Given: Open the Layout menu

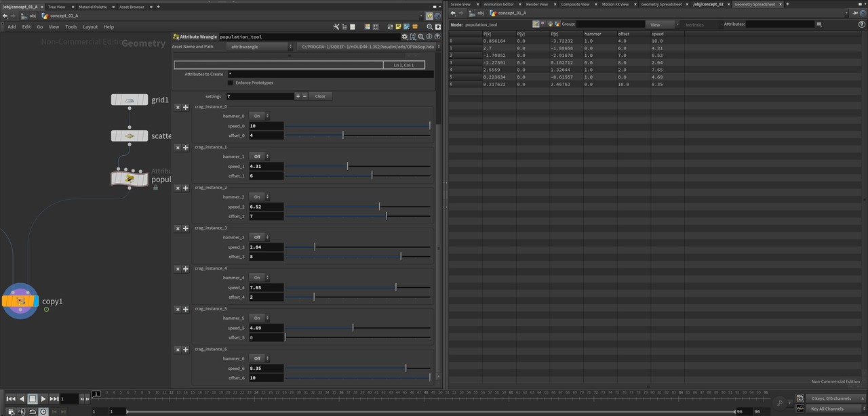Looking at the screenshot, I should pos(90,27).
